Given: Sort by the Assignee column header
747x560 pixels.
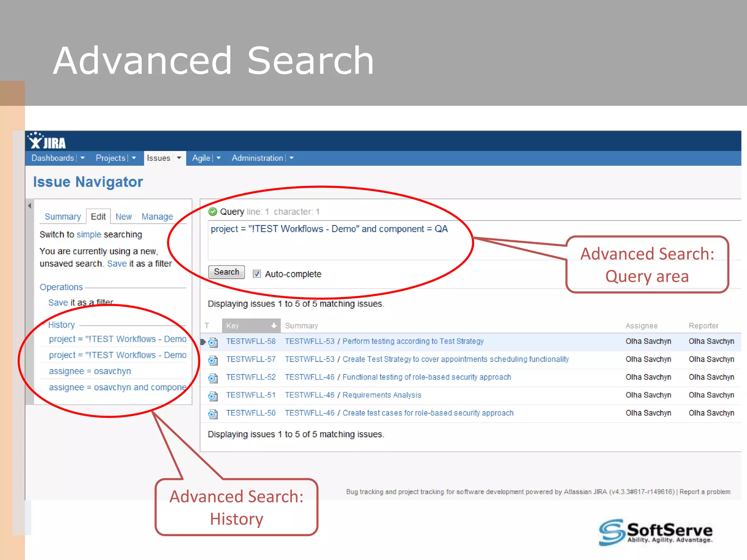Looking at the screenshot, I should 642,326.
